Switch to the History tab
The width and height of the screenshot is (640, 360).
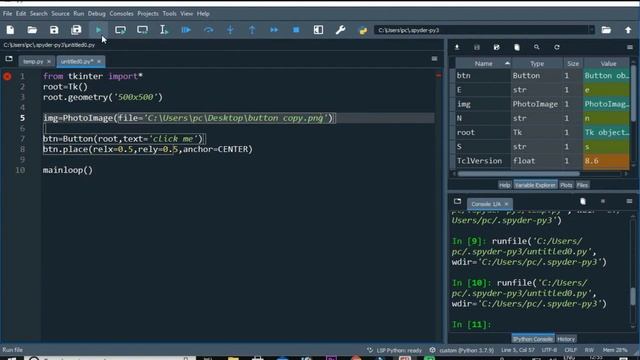[x=566, y=339]
